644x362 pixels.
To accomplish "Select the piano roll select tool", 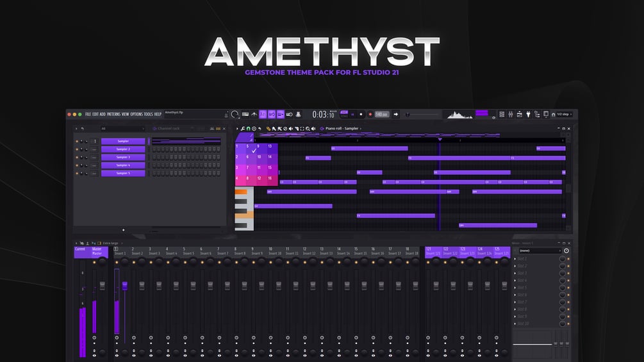I will click(x=302, y=129).
